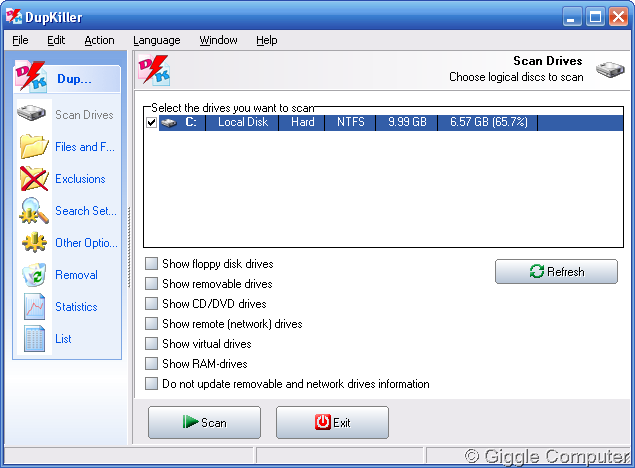The width and height of the screenshot is (635, 468).
Task: Click the Search Settings magnifier icon
Action: pos(34,211)
